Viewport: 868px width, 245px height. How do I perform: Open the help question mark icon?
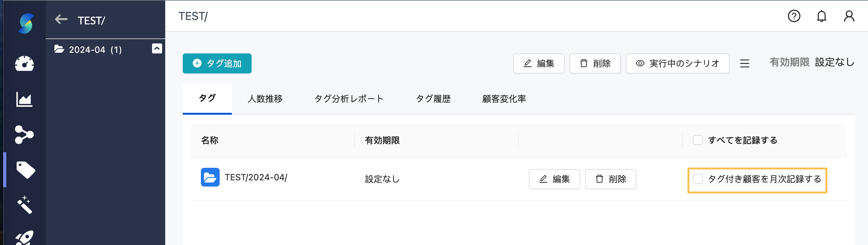coord(794,16)
